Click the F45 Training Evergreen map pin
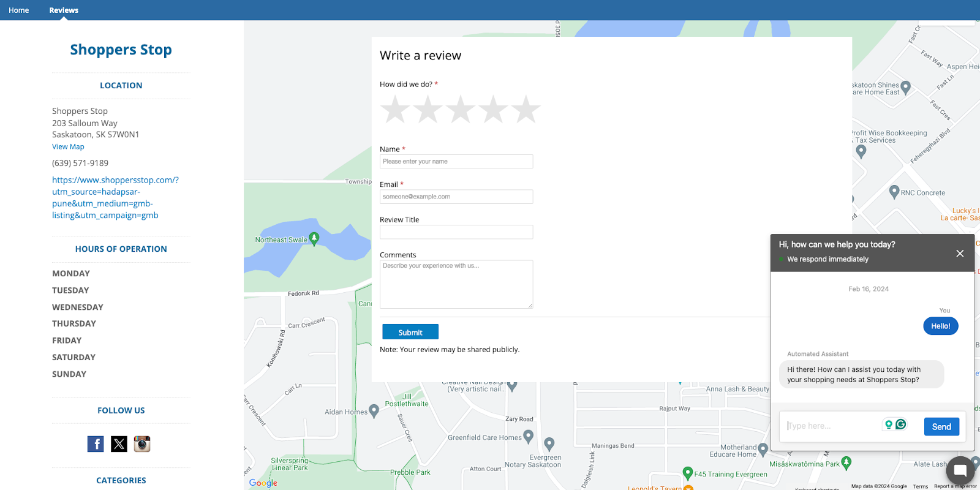 688,473
